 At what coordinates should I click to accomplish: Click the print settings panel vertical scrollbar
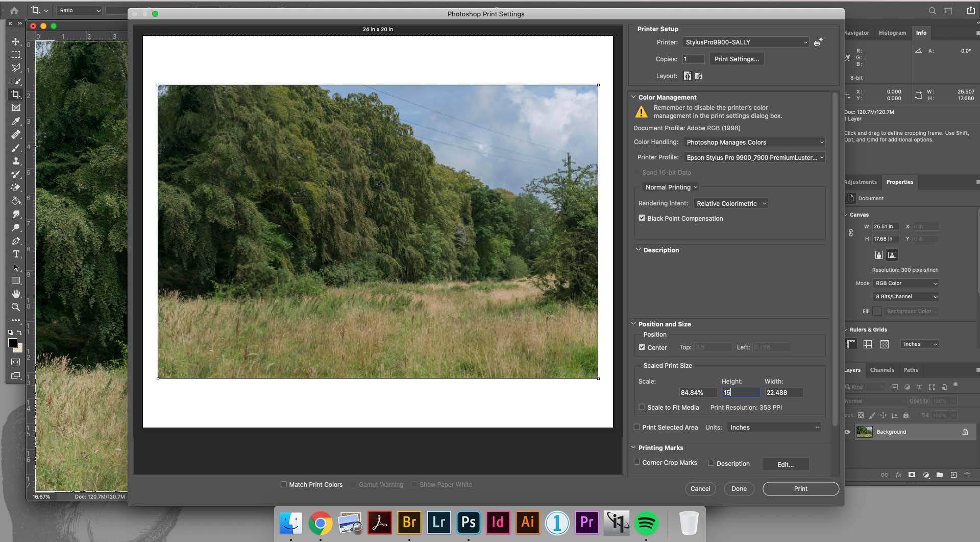tap(835, 258)
